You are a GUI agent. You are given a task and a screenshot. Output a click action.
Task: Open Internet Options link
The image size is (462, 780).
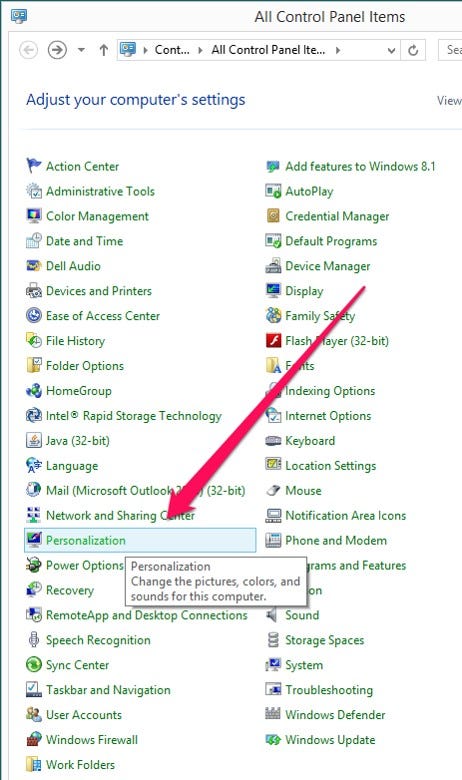click(328, 415)
